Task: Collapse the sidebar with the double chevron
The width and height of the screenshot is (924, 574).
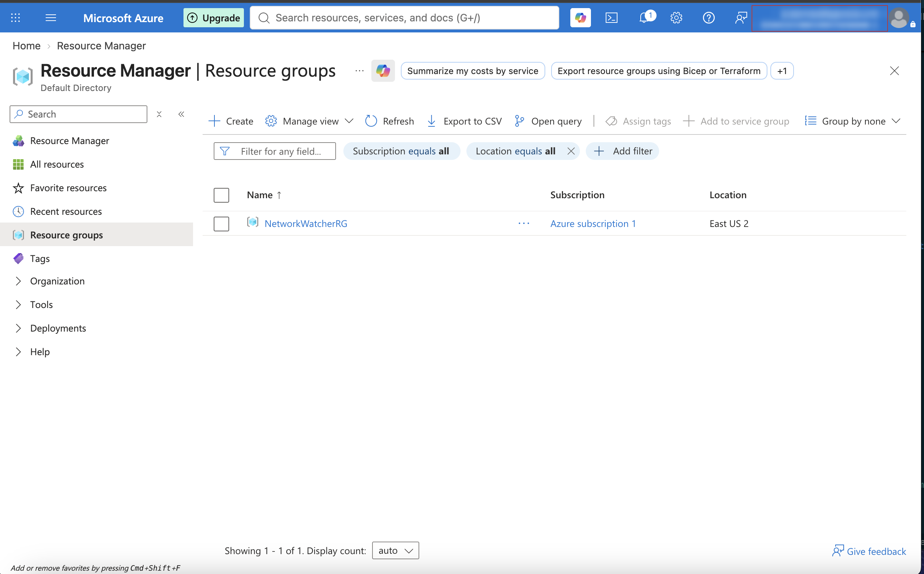Action: pyautogui.click(x=182, y=114)
